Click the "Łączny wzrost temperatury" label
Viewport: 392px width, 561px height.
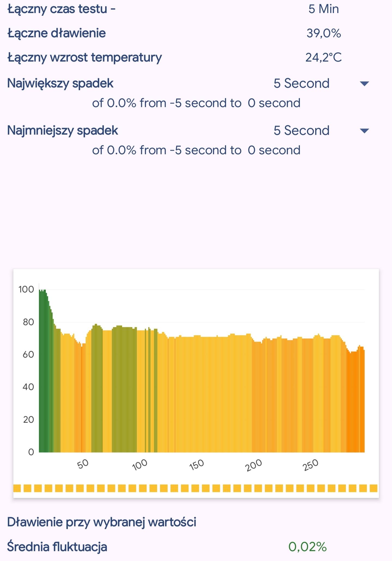click(x=84, y=58)
